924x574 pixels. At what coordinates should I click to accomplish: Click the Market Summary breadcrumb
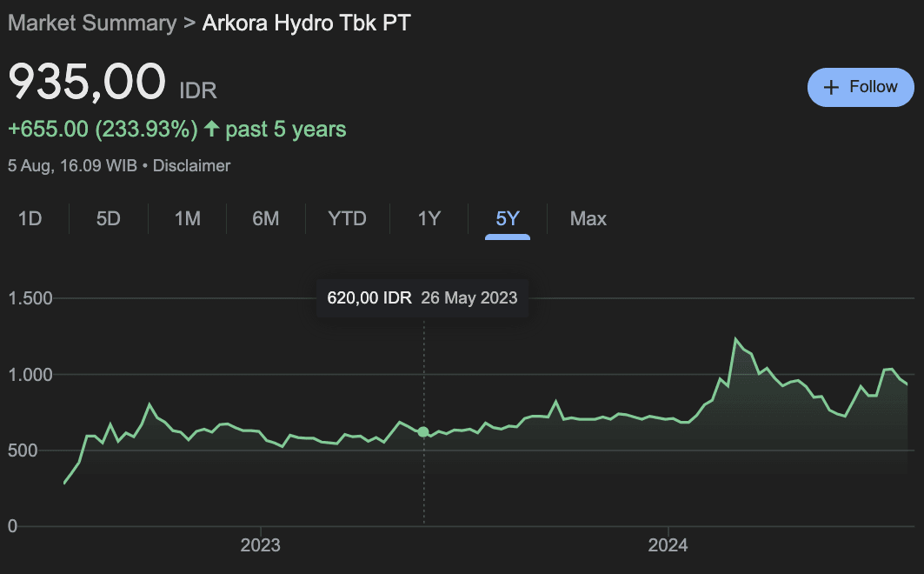pos(92,23)
